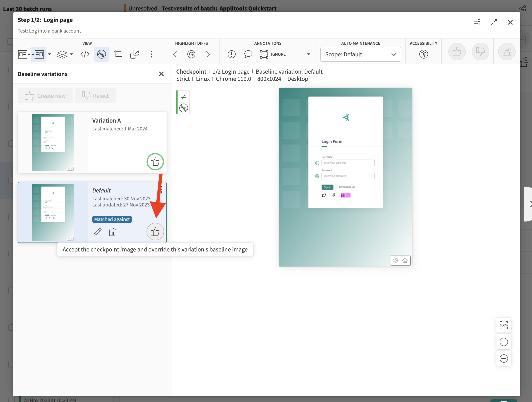Image resolution: width=532 pixels, height=402 pixels.
Task: Add a remark comment bubble
Action: (x=248, y=54)
